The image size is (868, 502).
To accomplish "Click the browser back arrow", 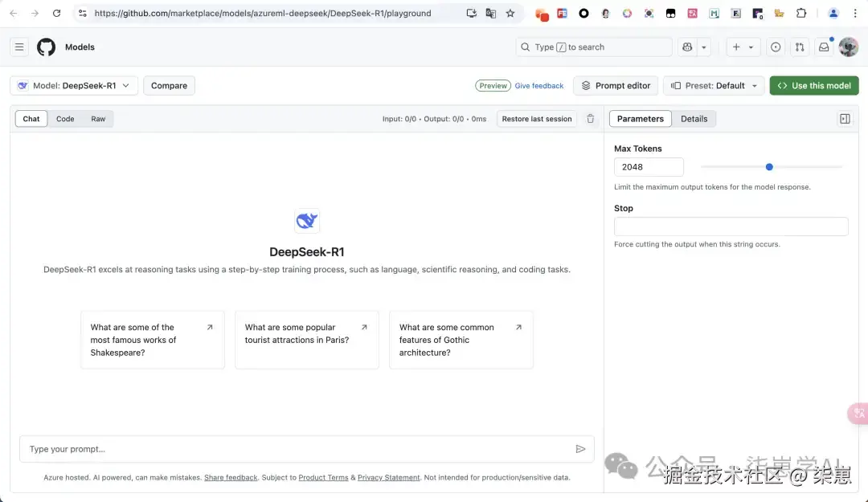I will pyautogui.click(x=14, y=14).
